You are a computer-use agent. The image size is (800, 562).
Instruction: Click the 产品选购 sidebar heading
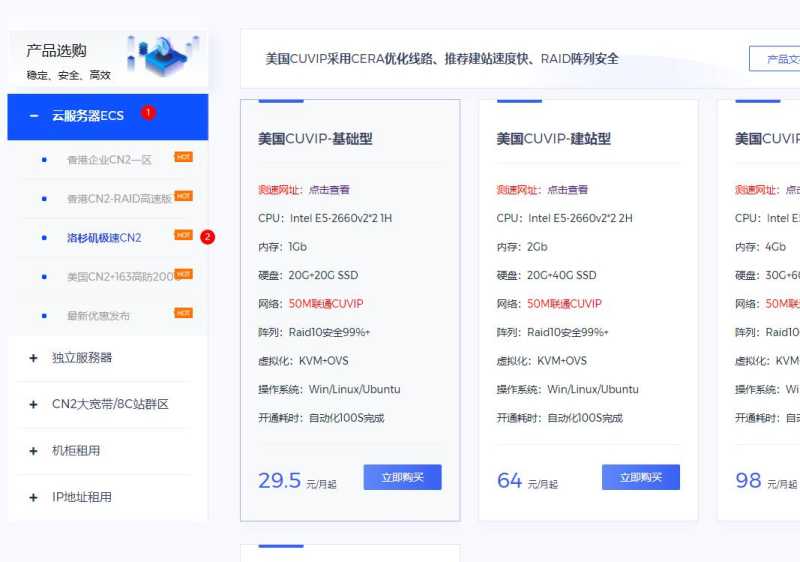56,50
